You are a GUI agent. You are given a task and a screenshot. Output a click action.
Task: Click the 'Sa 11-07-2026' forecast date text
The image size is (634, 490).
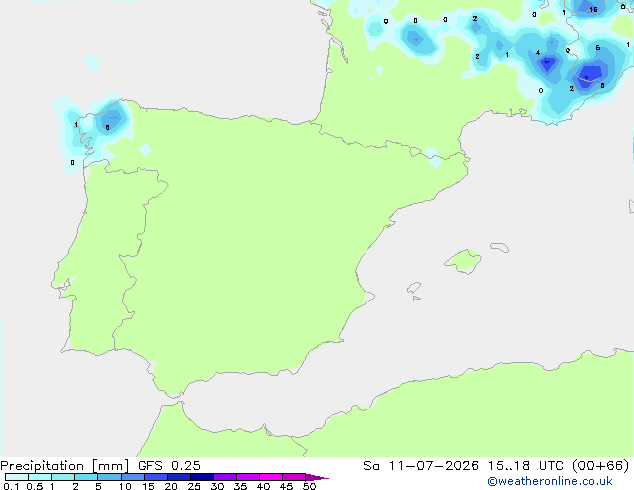(x=421, y=466)
